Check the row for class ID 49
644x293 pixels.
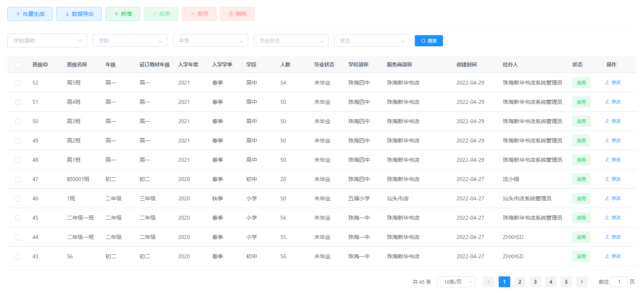click(18, 141)
